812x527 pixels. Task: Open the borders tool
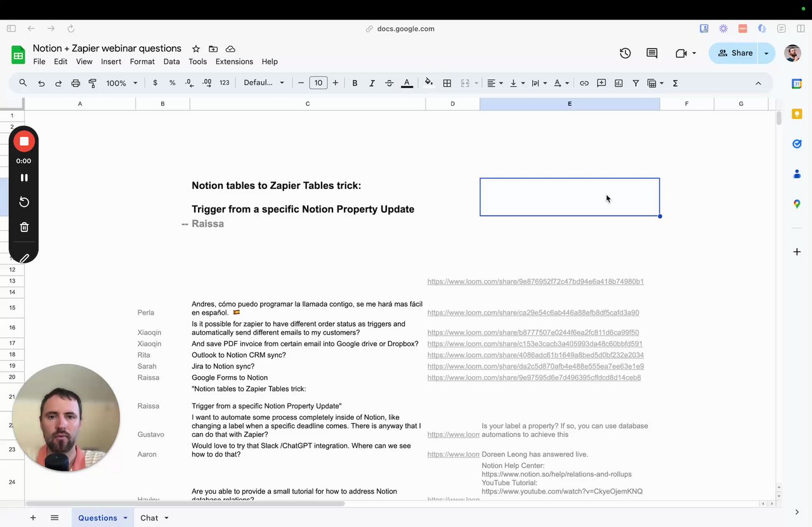(x=447, y=83)
